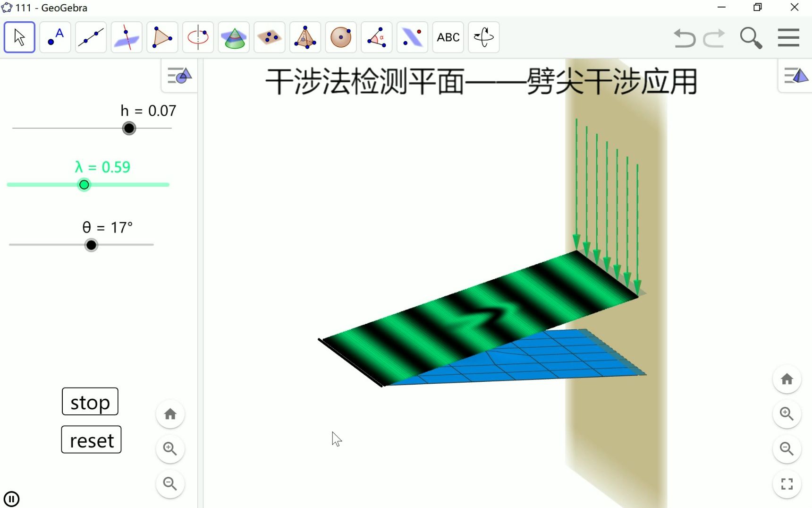Select the Sphere tool
812x508 pixels.
[341, 37]
